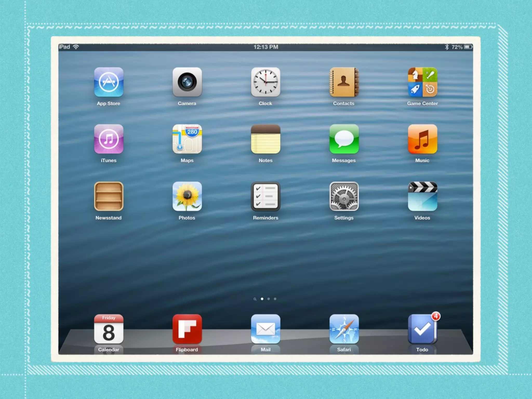532x399 pixels.
Task: Open the App Store app
Action: [x=109, y=82]
